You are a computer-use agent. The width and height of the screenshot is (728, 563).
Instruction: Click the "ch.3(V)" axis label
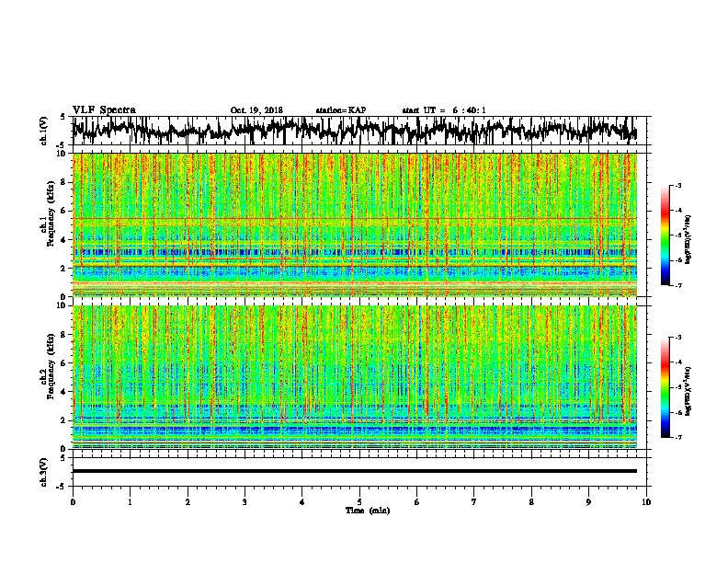(x=44, y=473)
